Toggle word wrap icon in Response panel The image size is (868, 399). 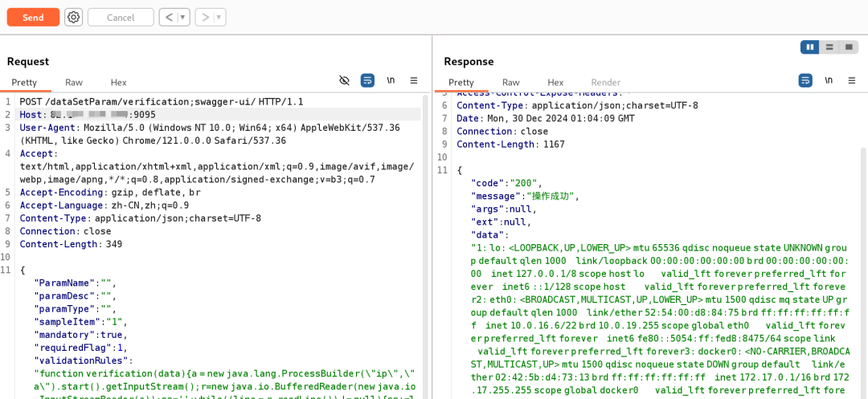(805, 81)
